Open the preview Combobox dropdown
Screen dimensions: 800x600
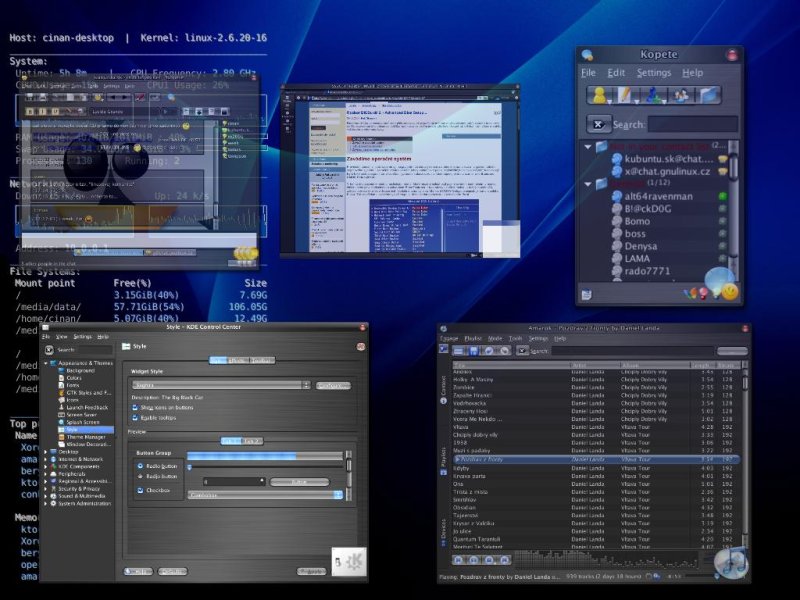(x=265, y=495)
